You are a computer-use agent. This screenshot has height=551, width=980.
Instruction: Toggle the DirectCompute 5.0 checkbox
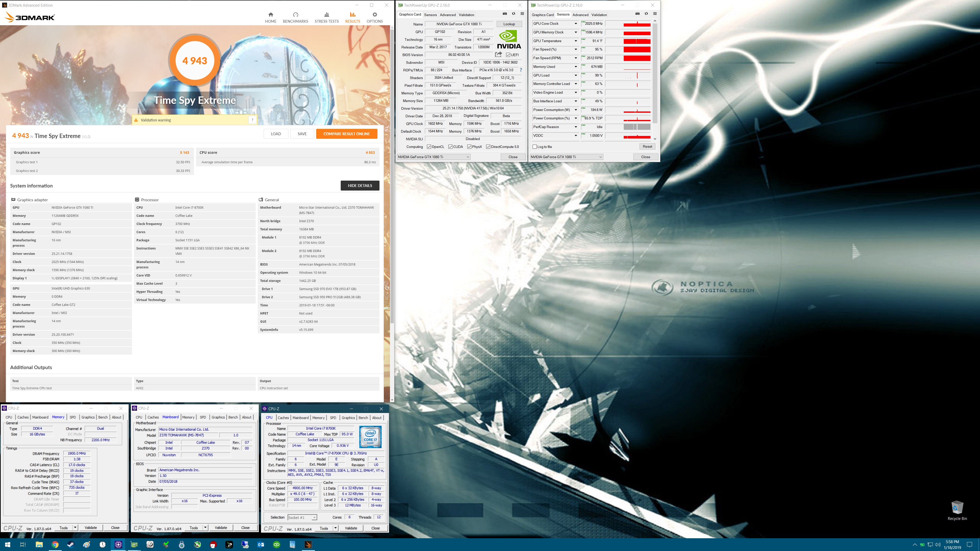point(488,147)
